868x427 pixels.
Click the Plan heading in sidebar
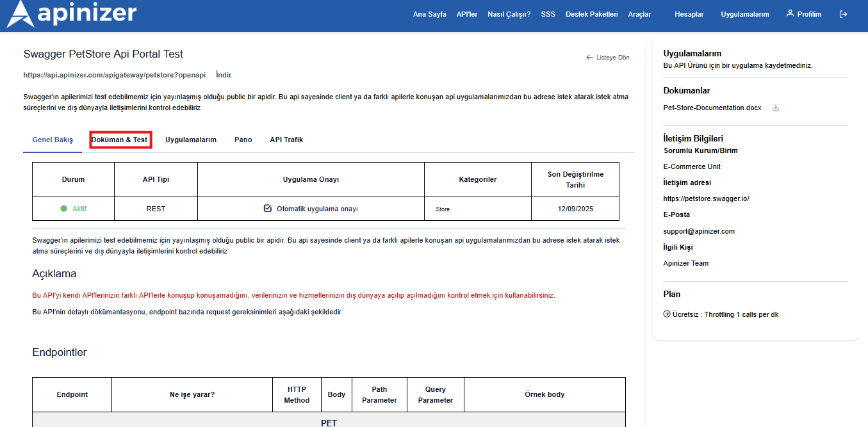tap(672, 294)
